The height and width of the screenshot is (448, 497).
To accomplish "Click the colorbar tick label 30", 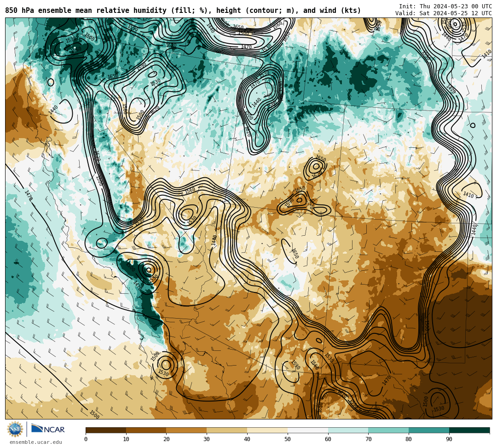I will click(x=207, y=439).
